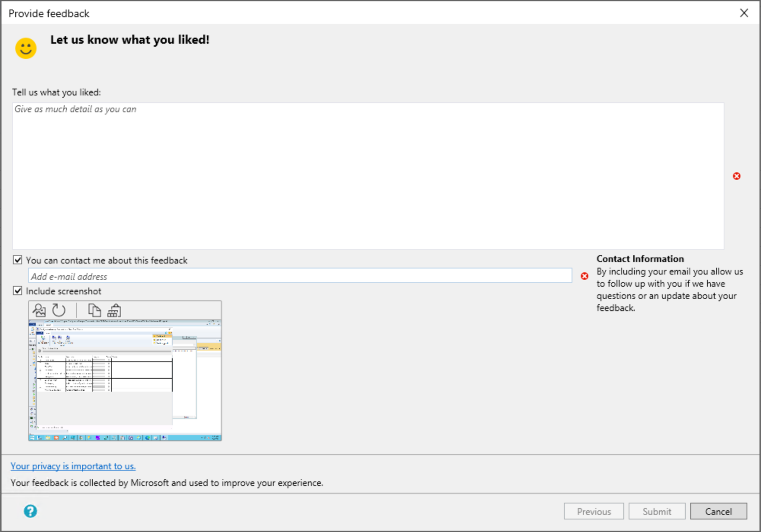Screen dimensions: 761x532
Task: Click the 'Provide feedback' title bar
Action: (48, 13)
